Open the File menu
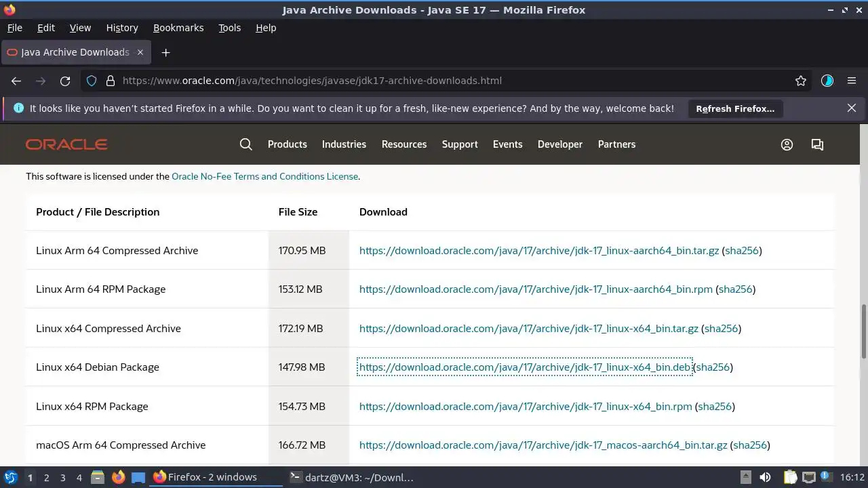The image size is (868, 488). [14, 28]
